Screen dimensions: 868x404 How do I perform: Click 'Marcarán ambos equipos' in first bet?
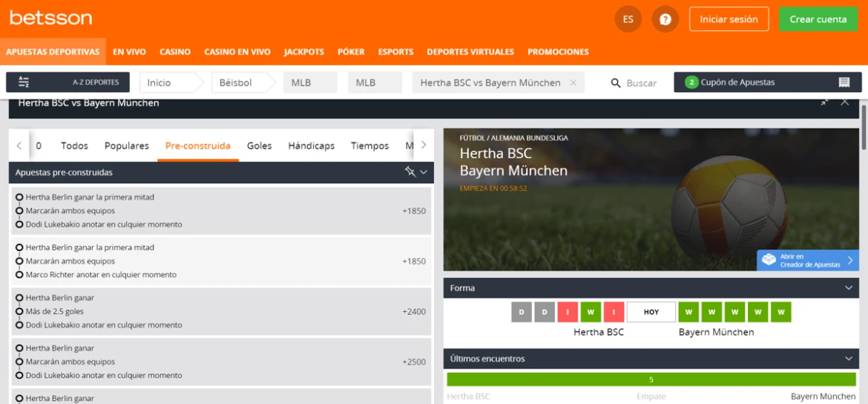pos(70,211)
